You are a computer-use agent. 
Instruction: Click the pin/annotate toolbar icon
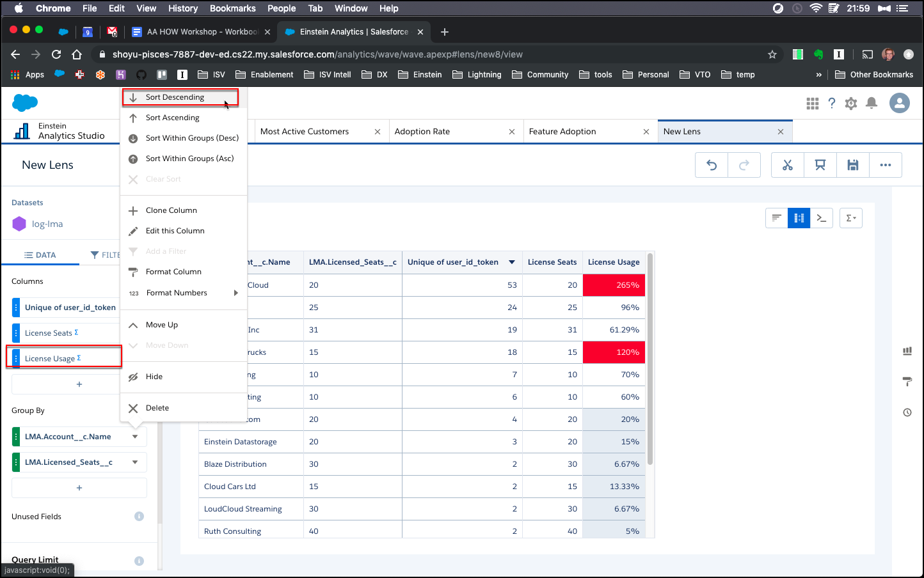(x=820, y=165)
